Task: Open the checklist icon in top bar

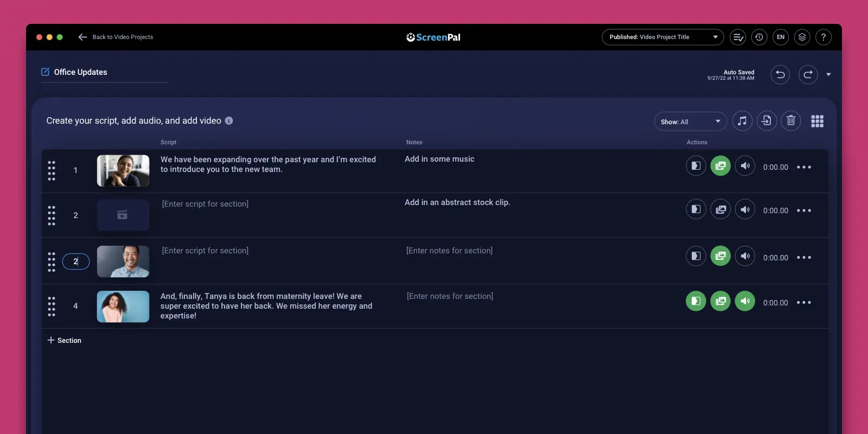Action: [x=738, y=37]
